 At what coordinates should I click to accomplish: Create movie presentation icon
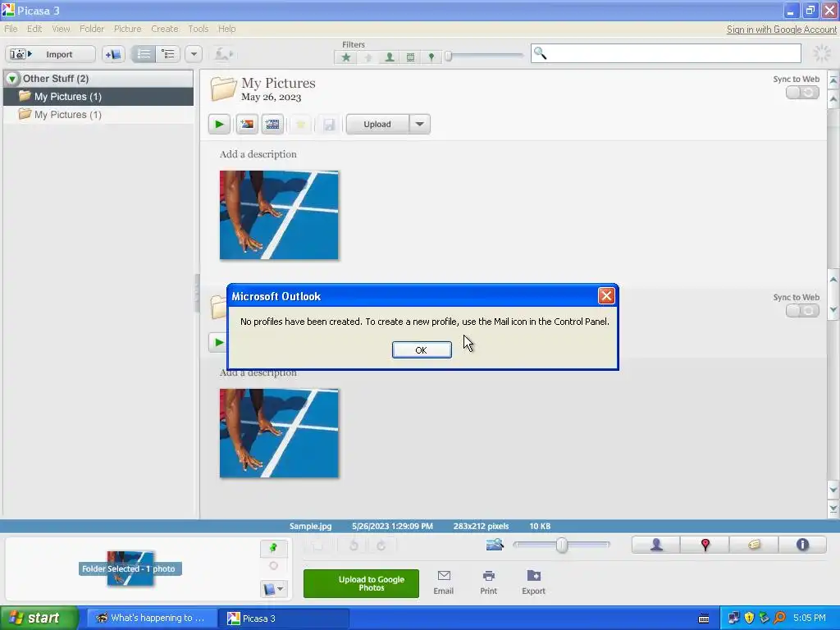tap(272, 125)
